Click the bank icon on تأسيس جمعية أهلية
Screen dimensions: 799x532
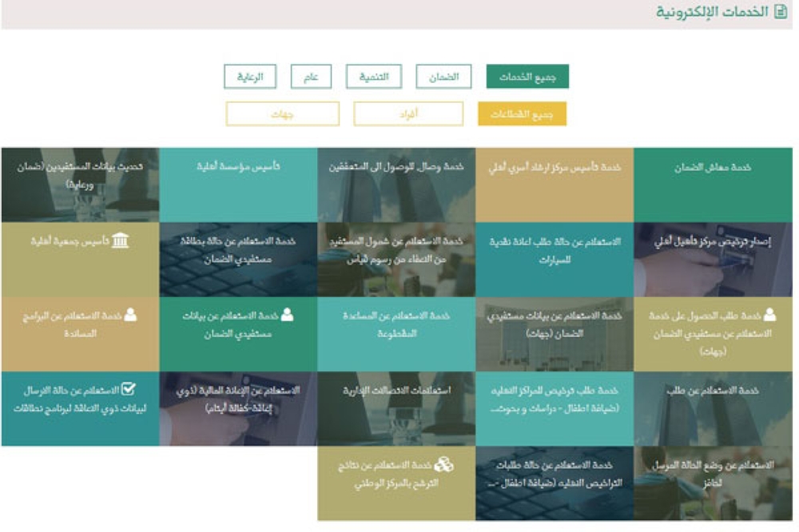pyautogui.click(x=120, y=240)
